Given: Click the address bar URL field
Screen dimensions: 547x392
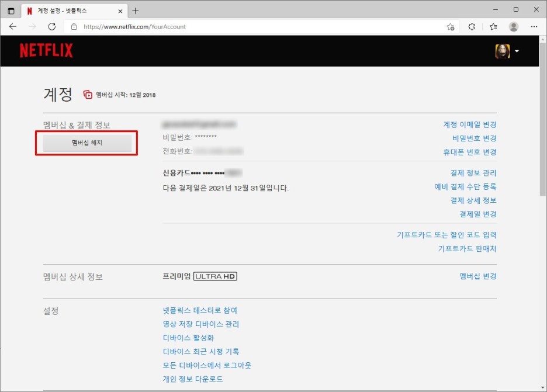Looking at the screenshot, I should click(262, 26).
